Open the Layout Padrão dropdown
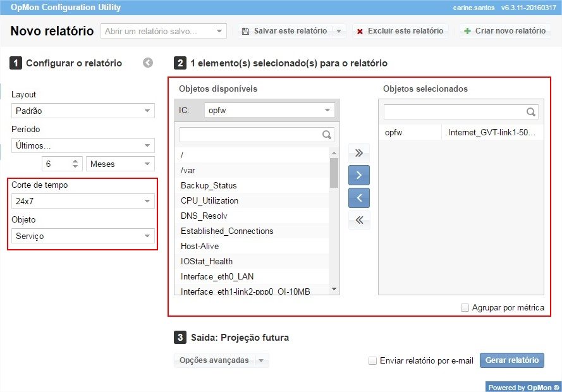 [83, 111]
